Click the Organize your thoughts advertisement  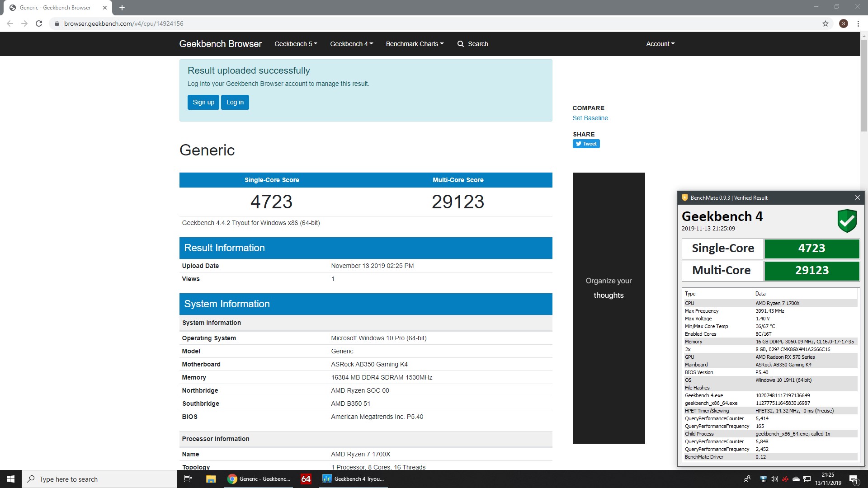tap(609, 308)
